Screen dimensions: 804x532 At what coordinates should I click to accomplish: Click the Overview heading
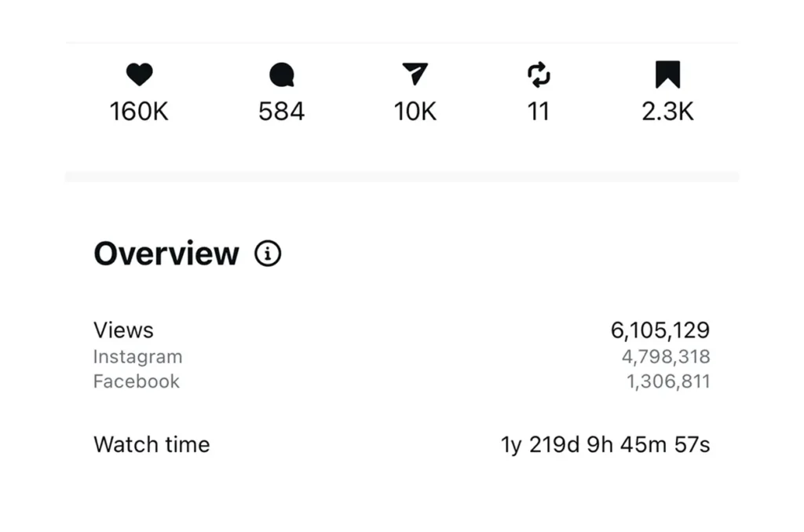point(166,254)
